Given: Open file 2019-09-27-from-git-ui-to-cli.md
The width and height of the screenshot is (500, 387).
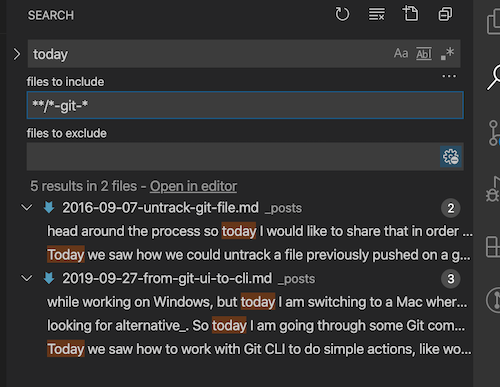Looking at the screenshot, I should click(167, 278).
